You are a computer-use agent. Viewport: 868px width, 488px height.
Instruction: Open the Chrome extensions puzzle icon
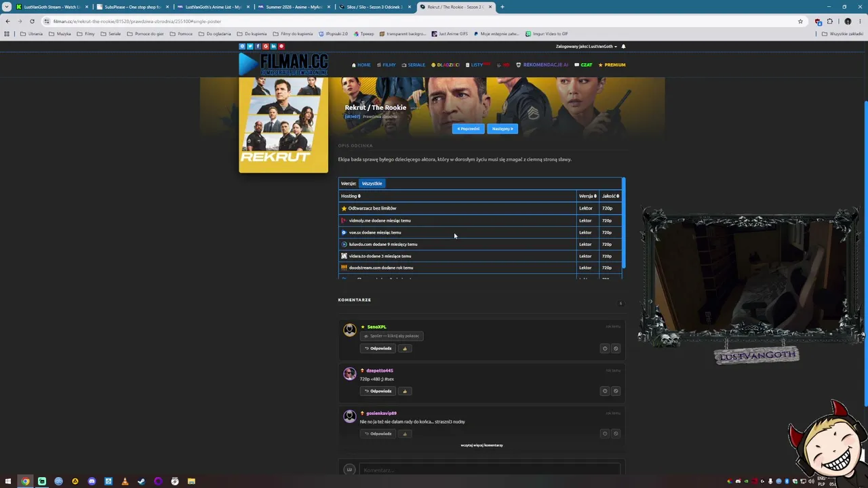coord(829,21)
